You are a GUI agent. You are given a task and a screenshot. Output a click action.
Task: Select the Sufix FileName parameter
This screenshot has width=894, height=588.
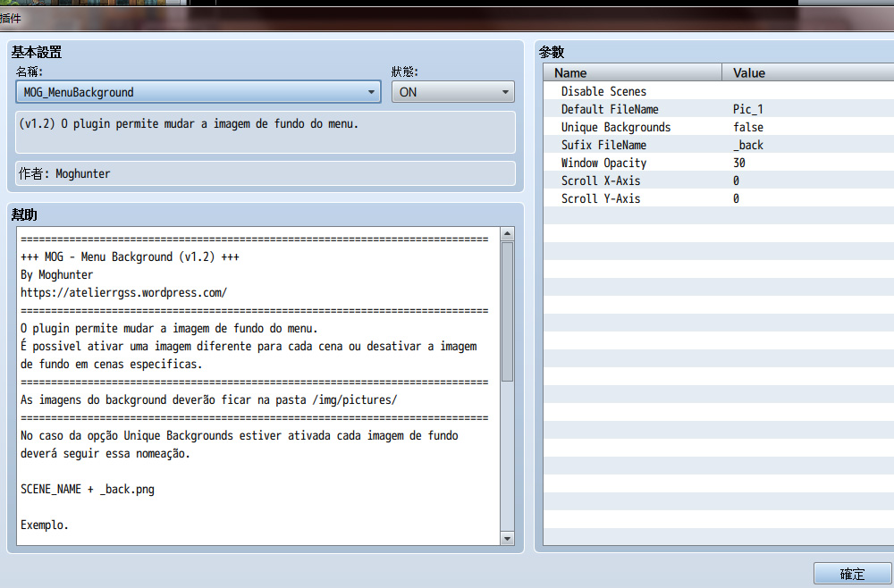click(719, 145)
